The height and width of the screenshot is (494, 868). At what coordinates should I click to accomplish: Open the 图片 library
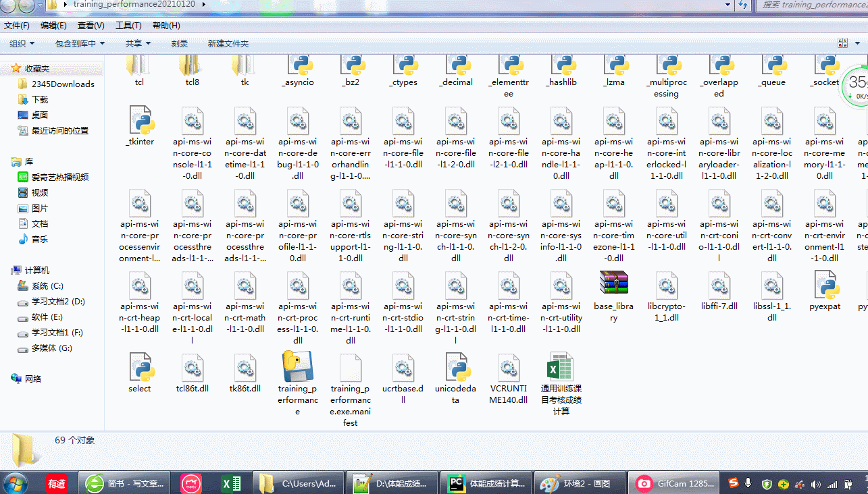pyautogui.click(x=40, y=208)
